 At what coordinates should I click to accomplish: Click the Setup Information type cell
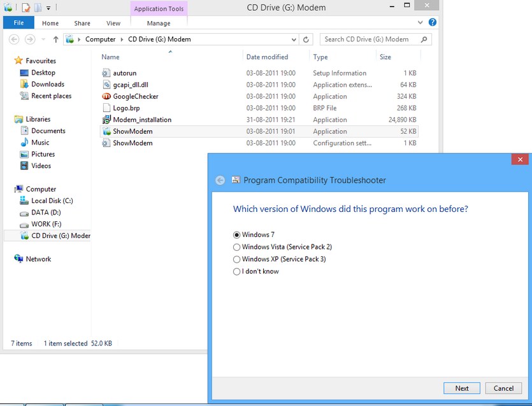[x=340, y=73]
